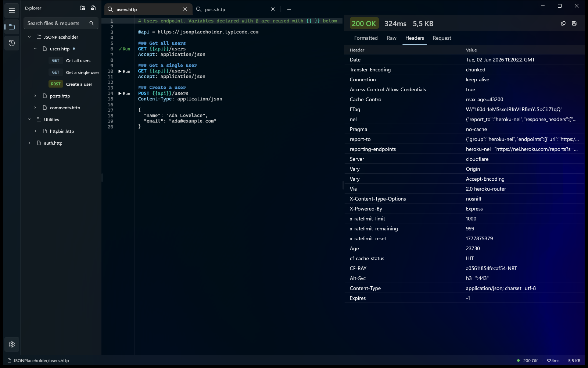
Task: Expand the auth.http file node
Action: point(29,143)
